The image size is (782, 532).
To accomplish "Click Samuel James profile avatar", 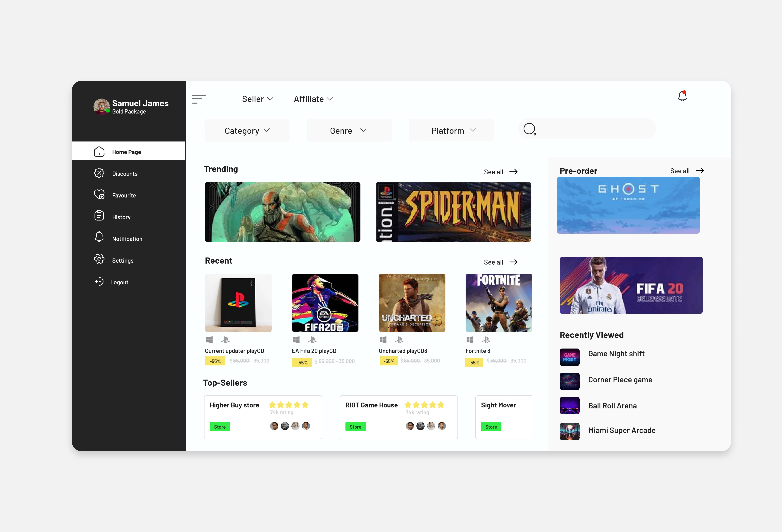I will [102, 107].
